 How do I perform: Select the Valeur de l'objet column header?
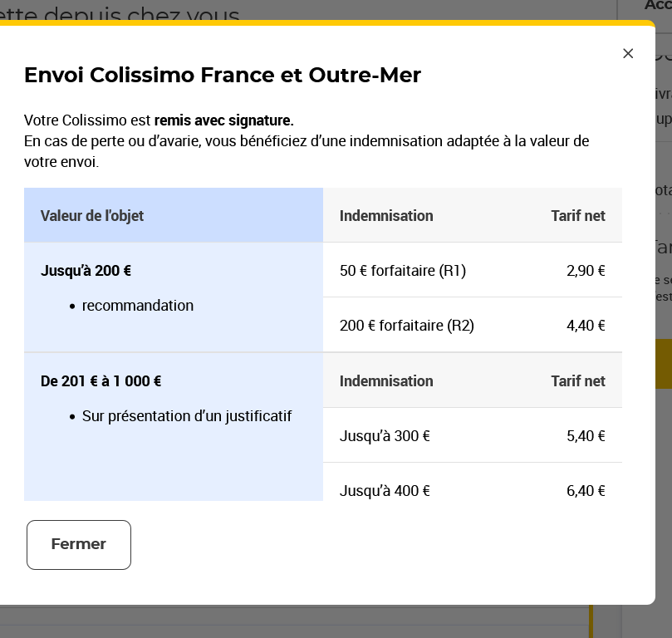92,216
